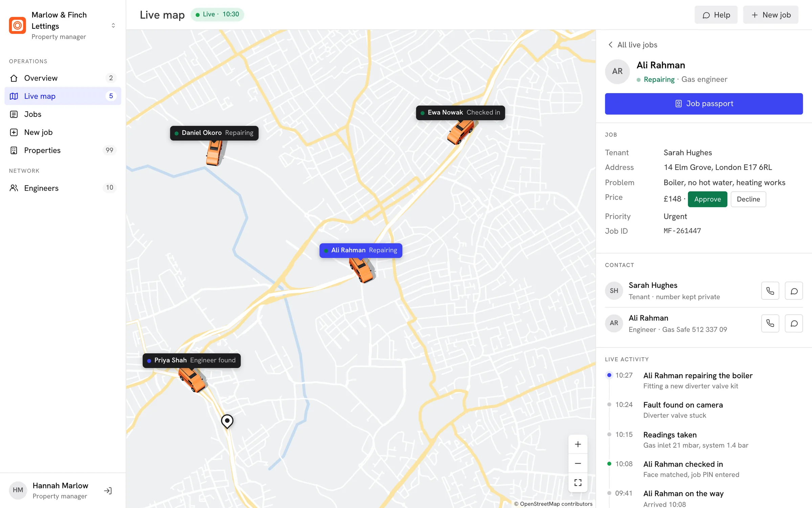Viewport: 812px width, 508px height.
Task: Select the Live map nav item
Action: (63, 96)
